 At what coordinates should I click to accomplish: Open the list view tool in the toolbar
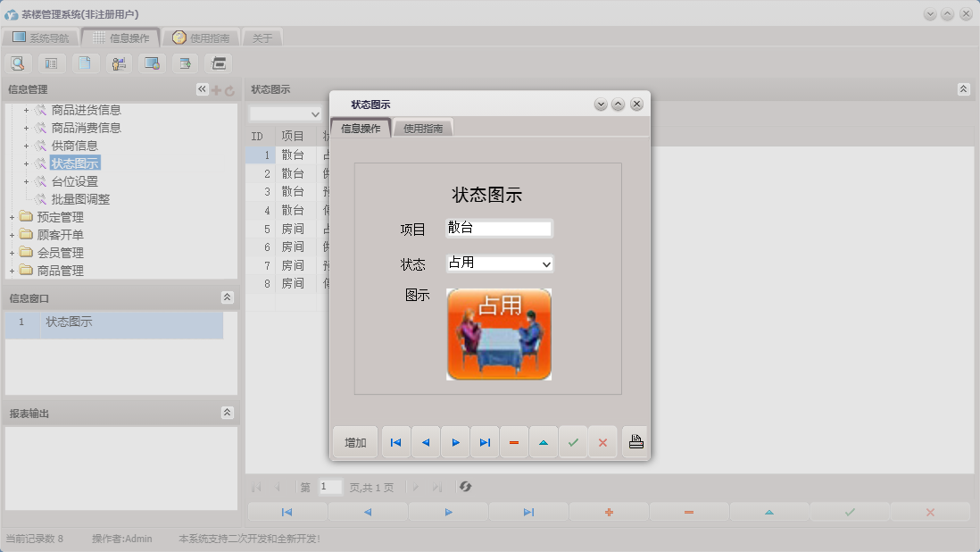(51, 63)
